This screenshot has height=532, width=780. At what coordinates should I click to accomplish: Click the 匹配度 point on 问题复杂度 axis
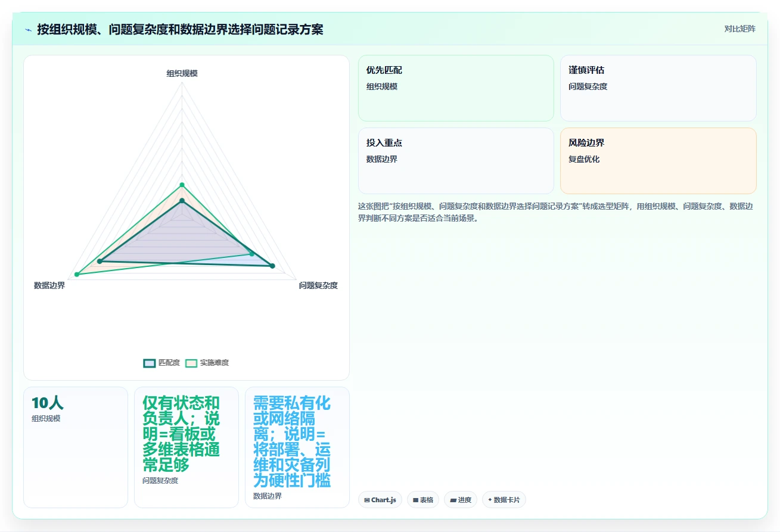click(272, 266)
